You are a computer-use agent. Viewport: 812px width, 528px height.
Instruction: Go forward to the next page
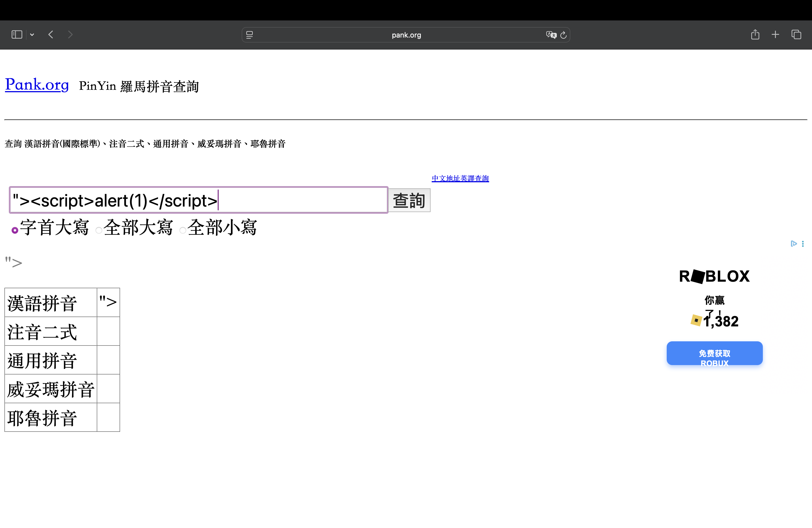[x=70, y=35]
